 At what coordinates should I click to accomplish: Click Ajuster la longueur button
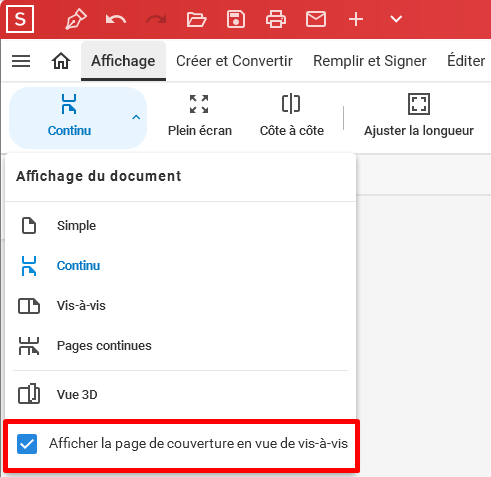point(419,116)
